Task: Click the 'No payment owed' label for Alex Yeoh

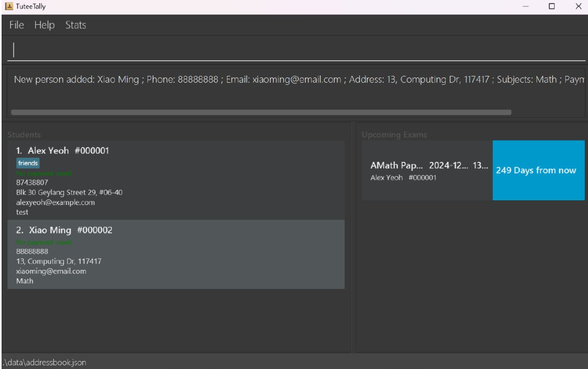Action: (x=44, y=173)
